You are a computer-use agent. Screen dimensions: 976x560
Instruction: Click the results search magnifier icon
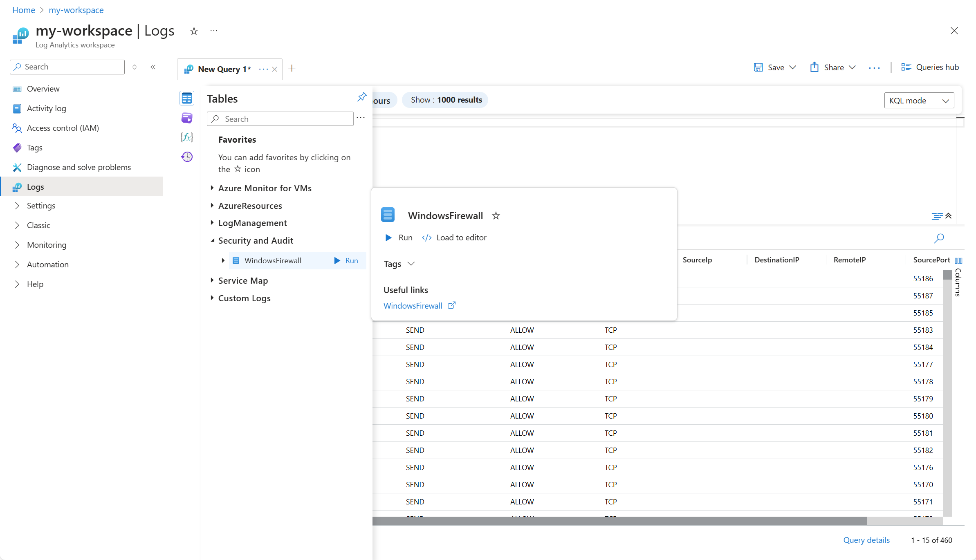tap(939, 238)
